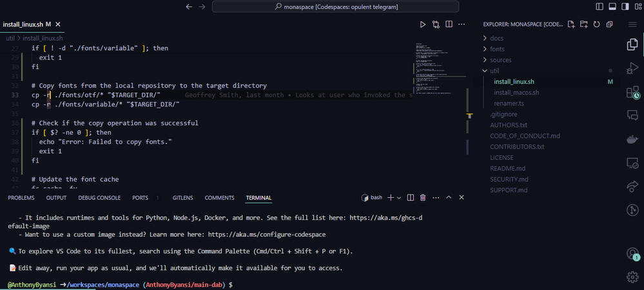Open the Run and Debug view

click(x=632, y=68)
